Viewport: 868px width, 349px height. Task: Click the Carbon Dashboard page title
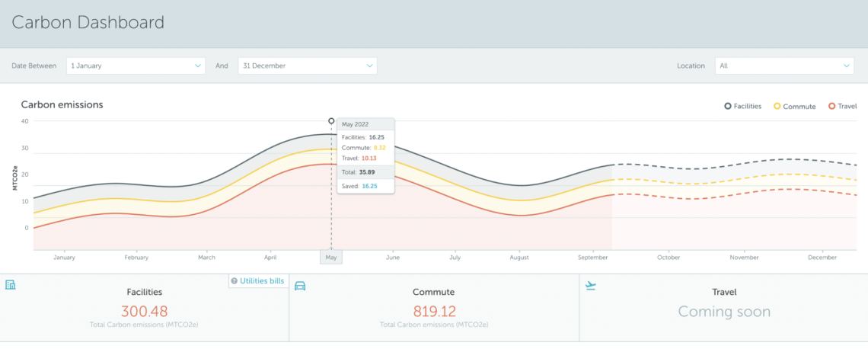[x=88, y=23]
